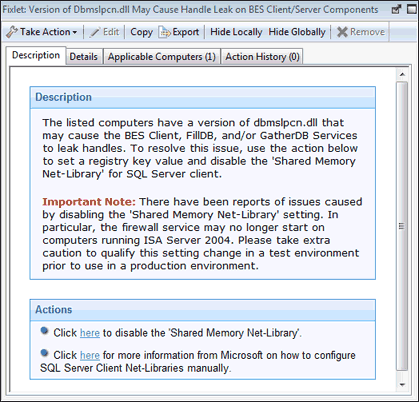Image resolution: width=419 pixels, height=402 pixels.
Task: Click the Export icon
Action: pos(164,32)
